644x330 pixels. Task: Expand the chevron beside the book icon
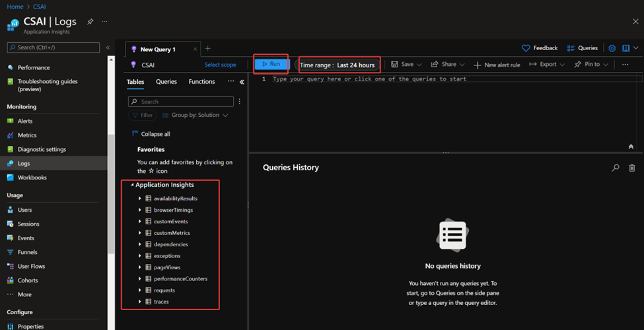click(636, 48)
